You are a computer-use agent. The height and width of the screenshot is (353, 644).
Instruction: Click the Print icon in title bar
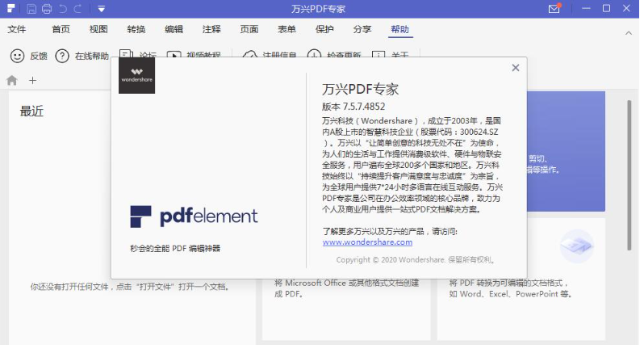[x=47, y=9]
